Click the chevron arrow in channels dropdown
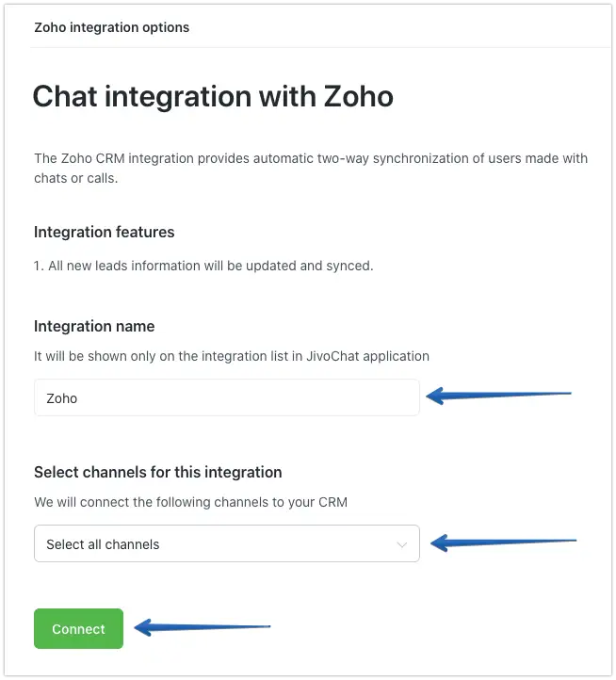 click(402, 544)
